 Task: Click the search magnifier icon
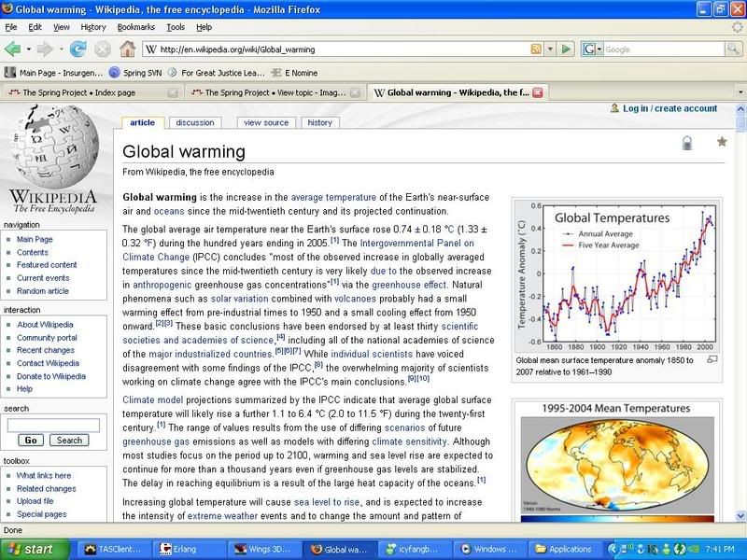tap(733, 49)
